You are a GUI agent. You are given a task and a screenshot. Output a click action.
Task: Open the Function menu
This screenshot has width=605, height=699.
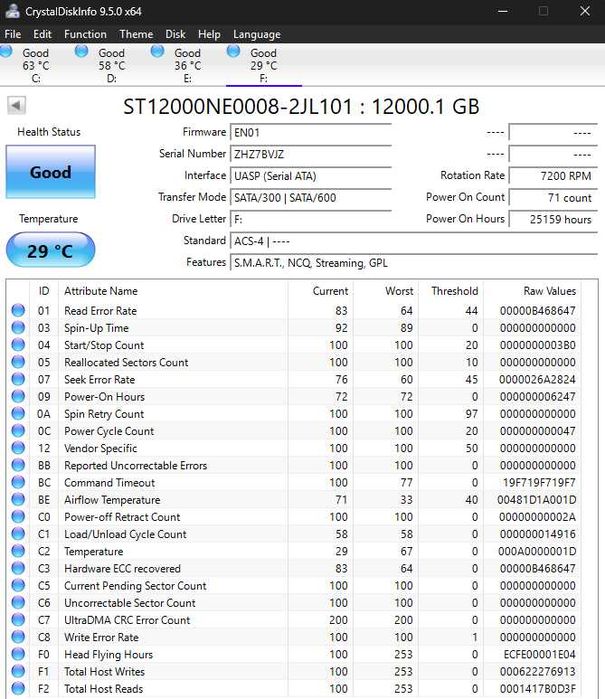coord(85,34)
